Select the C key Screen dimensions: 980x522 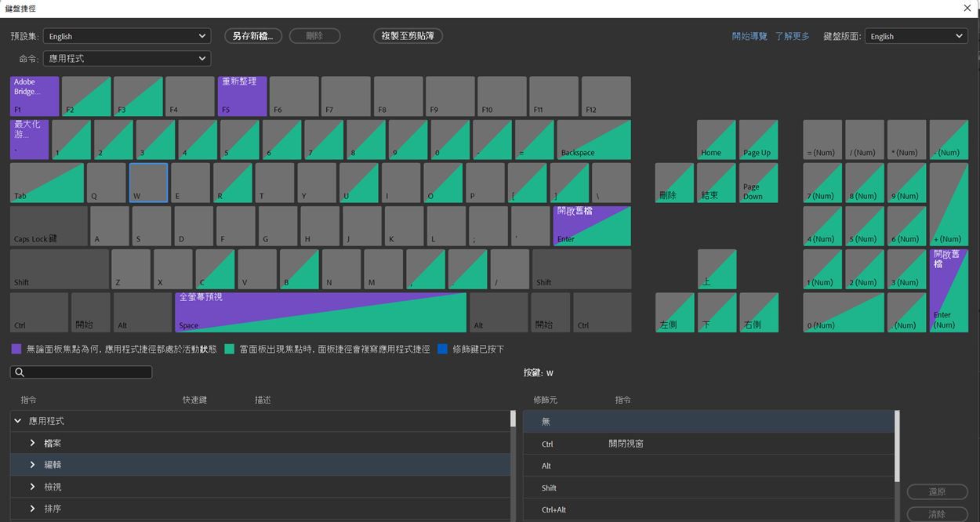tap(215, 269)
